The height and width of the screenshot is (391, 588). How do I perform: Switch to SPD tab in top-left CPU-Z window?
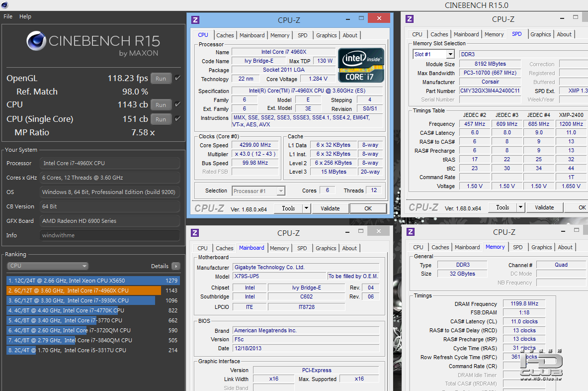[303, 35]
